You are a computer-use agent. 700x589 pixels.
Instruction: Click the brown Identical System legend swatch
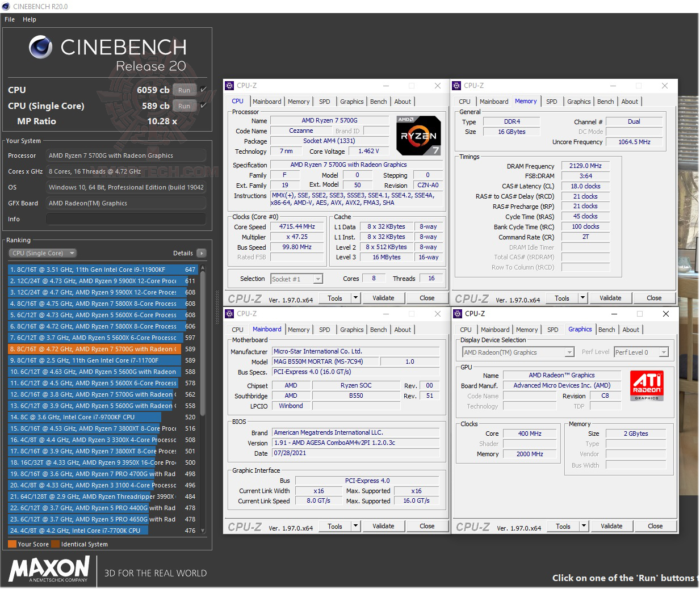[55, 544]
